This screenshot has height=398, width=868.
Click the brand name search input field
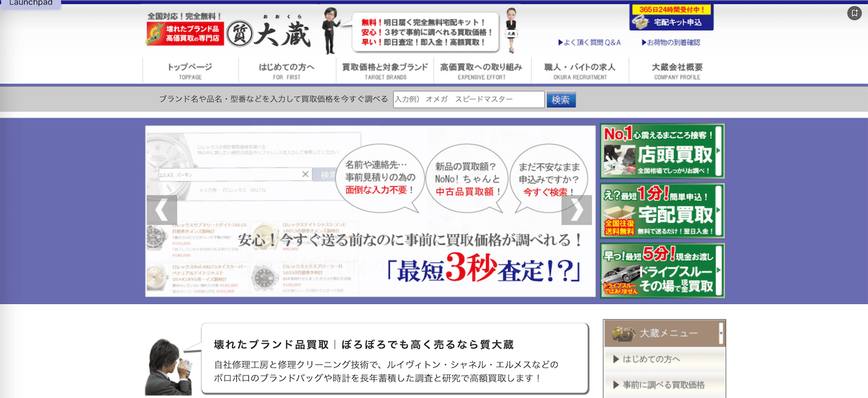click(469, 99)
